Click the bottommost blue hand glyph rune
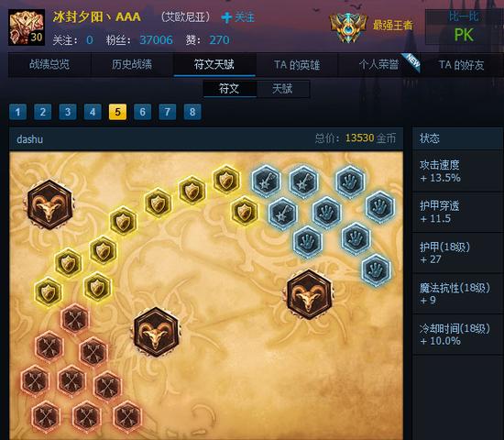This screenshot has width=504, height=440. coord(376,270)
